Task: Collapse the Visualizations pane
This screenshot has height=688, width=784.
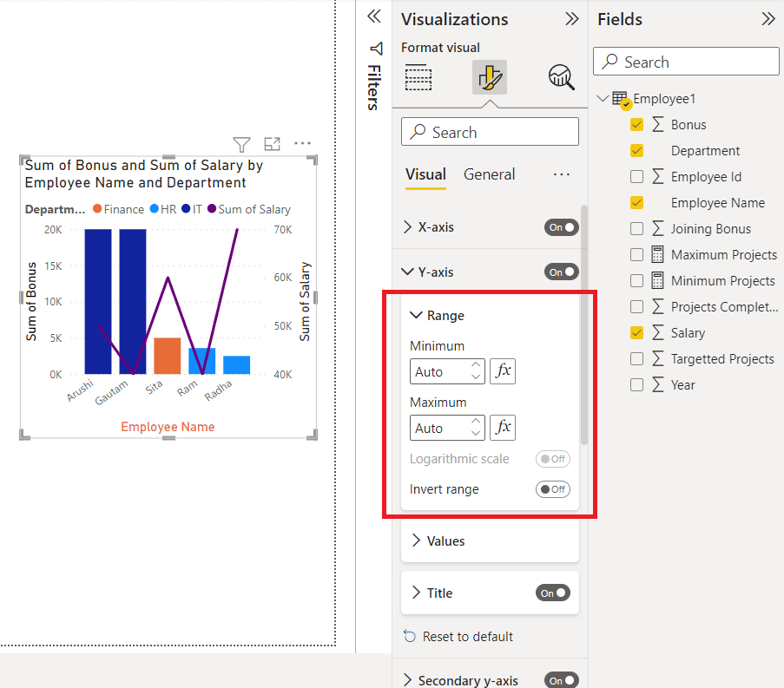Action: click(571, 19)
